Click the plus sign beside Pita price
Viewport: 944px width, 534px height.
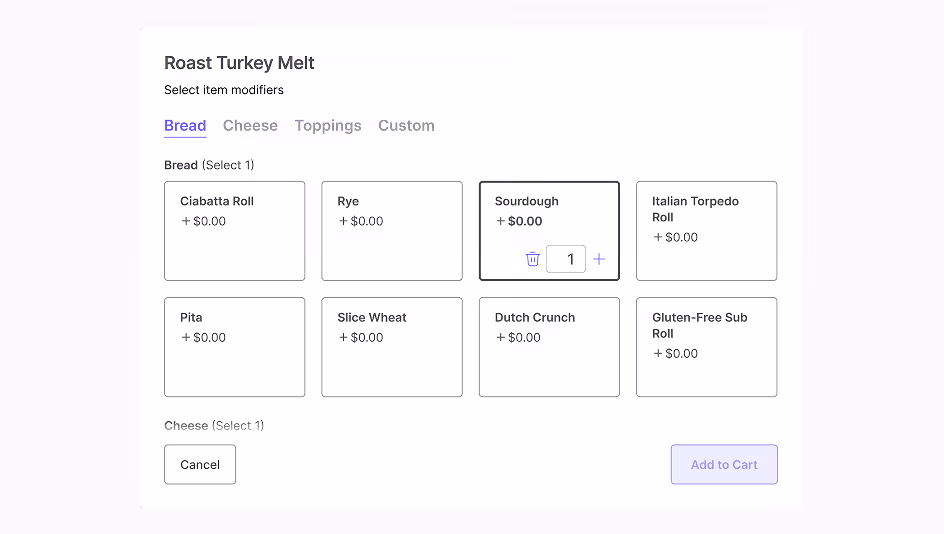point(186,337)
